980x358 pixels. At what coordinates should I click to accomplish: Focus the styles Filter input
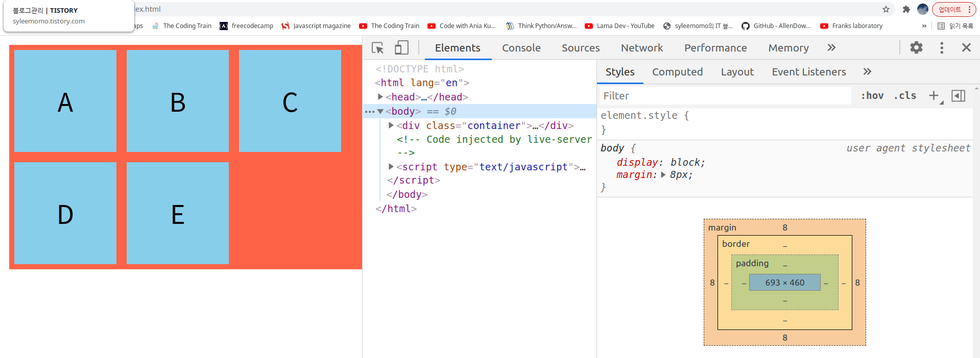725,96
